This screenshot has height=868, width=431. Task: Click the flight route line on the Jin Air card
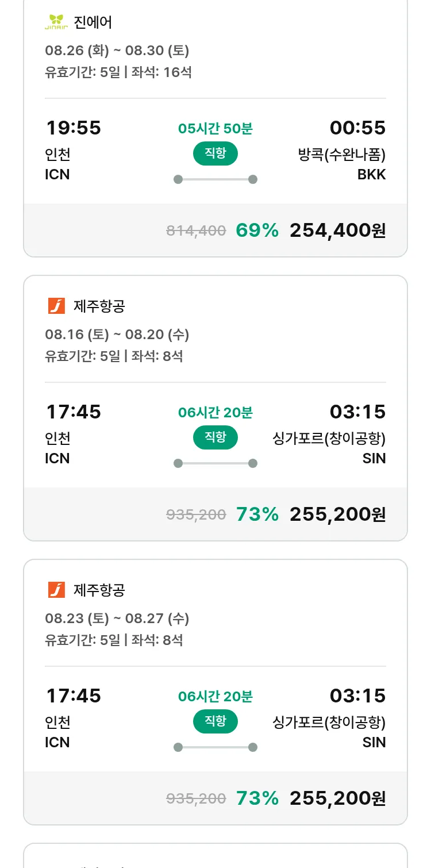[x=215, y=179]
